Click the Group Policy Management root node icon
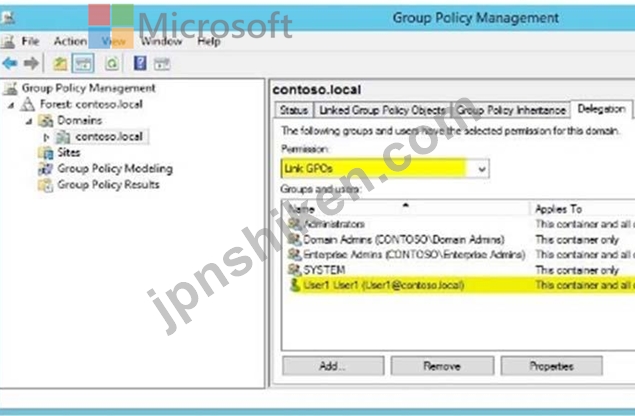The image size is (635, 416). click(11, 88)
